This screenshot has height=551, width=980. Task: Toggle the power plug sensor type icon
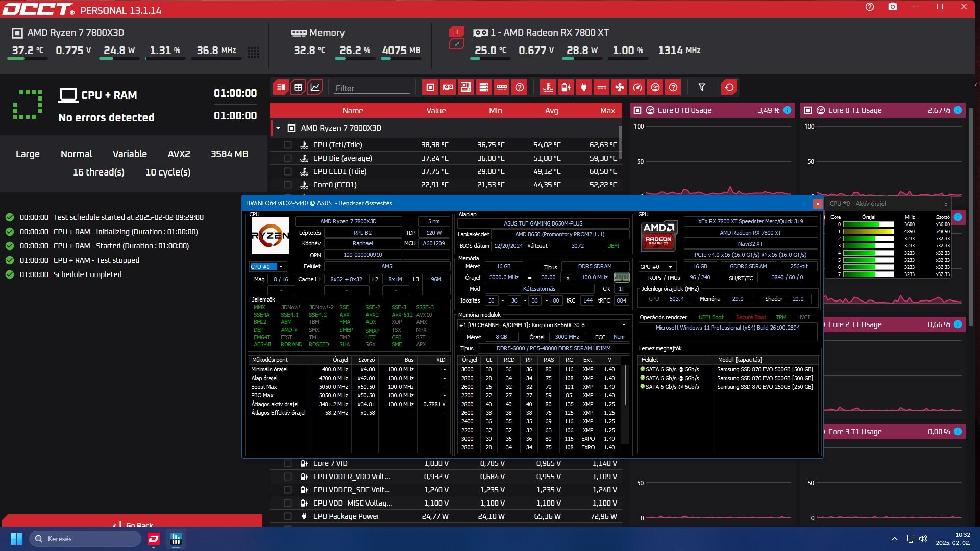tap(584, 88)
